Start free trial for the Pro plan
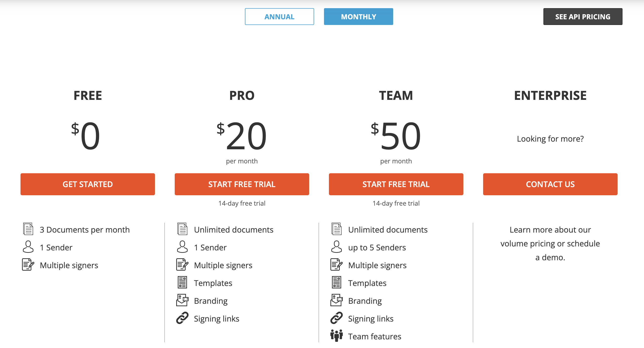 242,184
